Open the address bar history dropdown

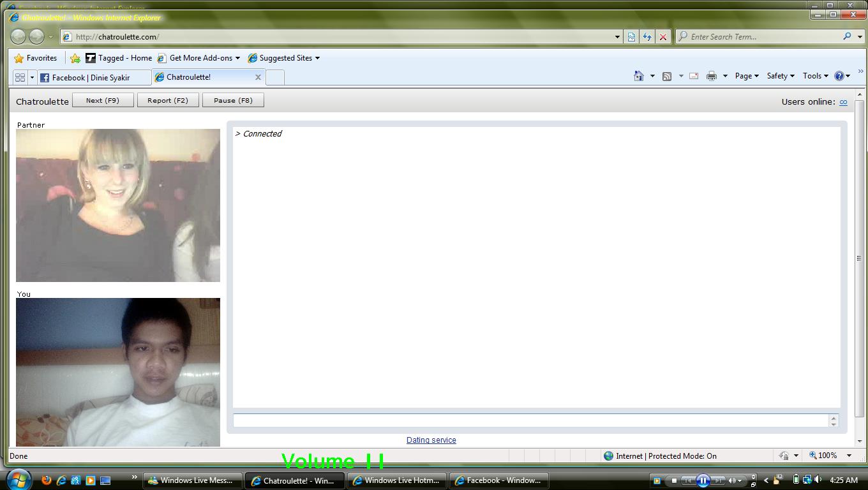617,37
